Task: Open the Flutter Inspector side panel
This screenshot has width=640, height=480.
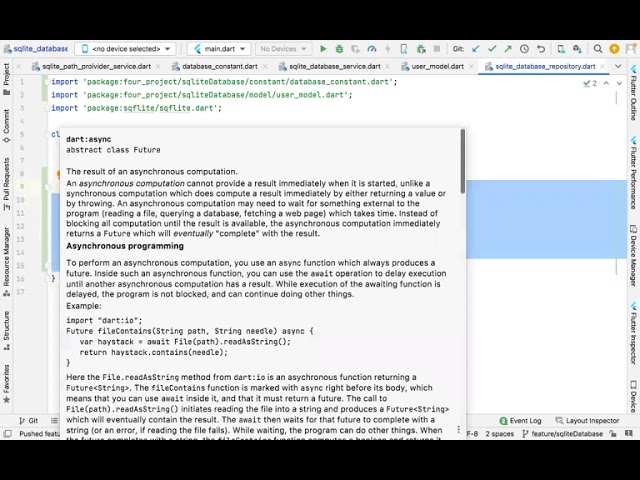Action: coord(633,333)
